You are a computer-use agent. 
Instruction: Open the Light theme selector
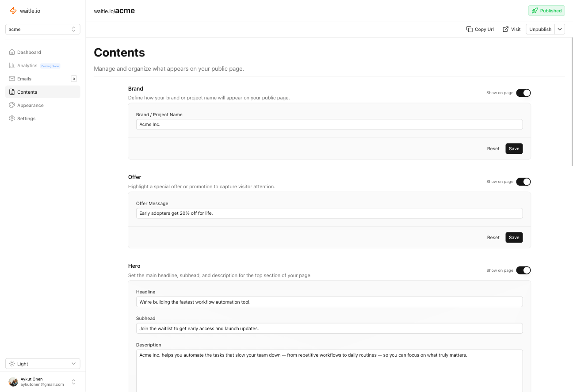[x=42, y=363]
